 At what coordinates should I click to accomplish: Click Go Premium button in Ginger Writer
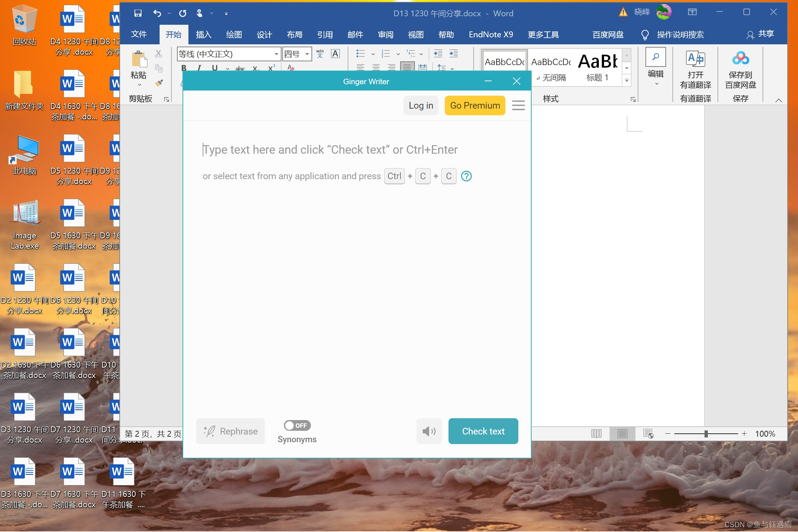click(475, 106)
